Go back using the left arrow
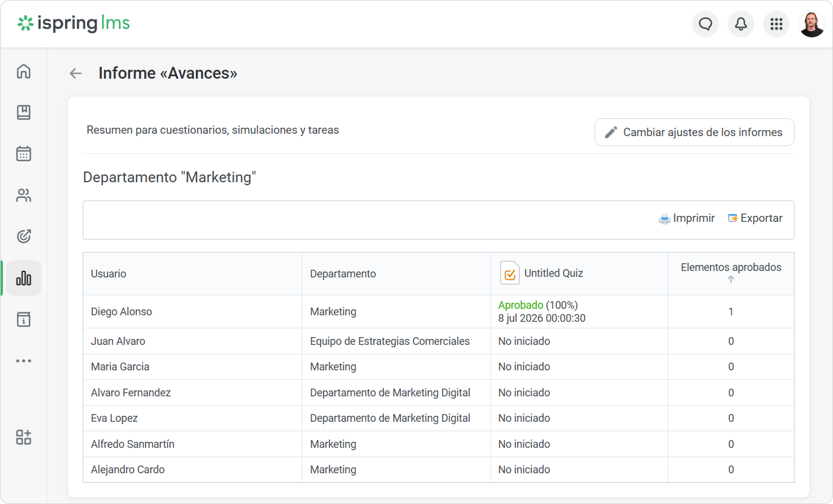This screenshot has width=833, height=504. [x=76, y=73]
